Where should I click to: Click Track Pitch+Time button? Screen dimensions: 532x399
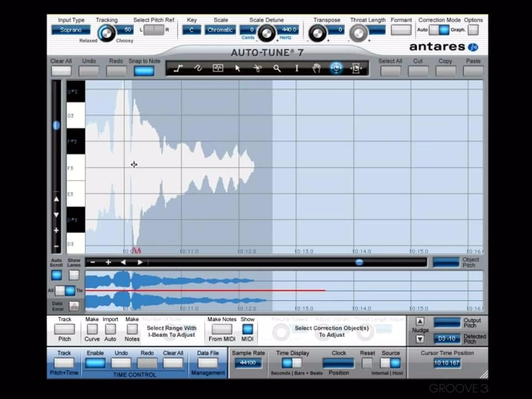pyautogui.click(x=64, y=363)
